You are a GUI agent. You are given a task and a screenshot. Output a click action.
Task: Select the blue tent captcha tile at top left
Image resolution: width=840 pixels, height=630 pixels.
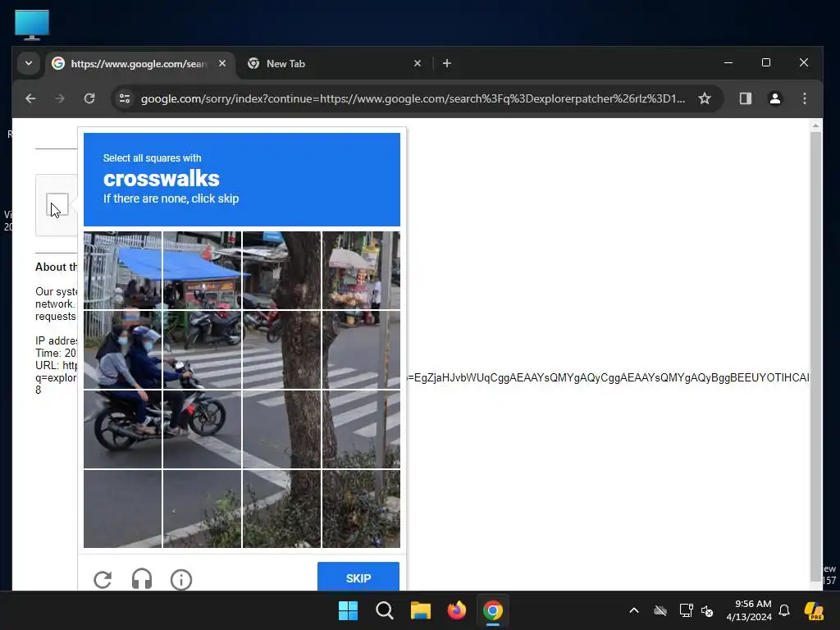pyautogui.click(x=123, y=271)
